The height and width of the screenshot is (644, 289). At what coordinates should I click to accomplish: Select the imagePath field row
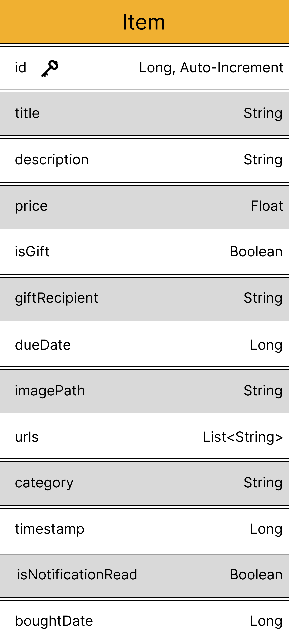click(144, 391)
